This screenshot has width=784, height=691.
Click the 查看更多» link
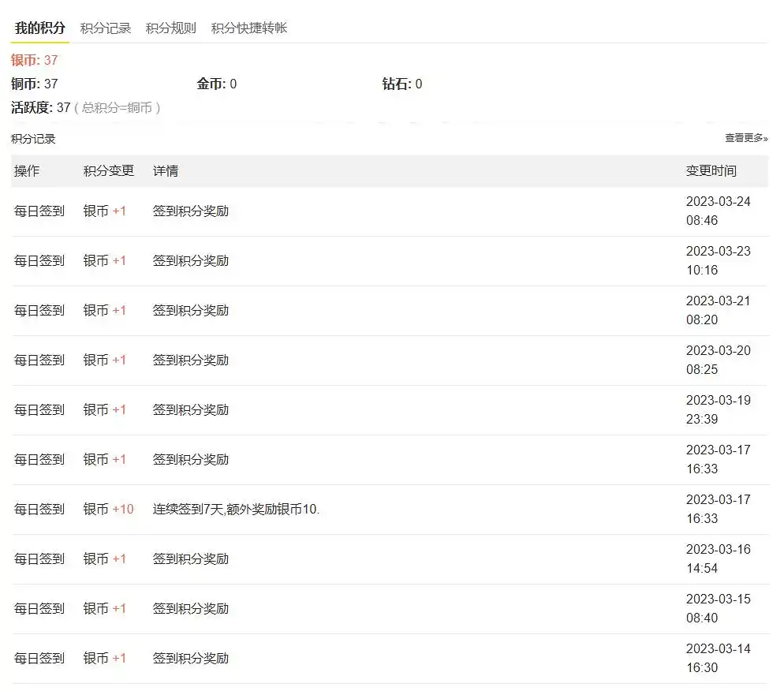(x=745, y=138)
